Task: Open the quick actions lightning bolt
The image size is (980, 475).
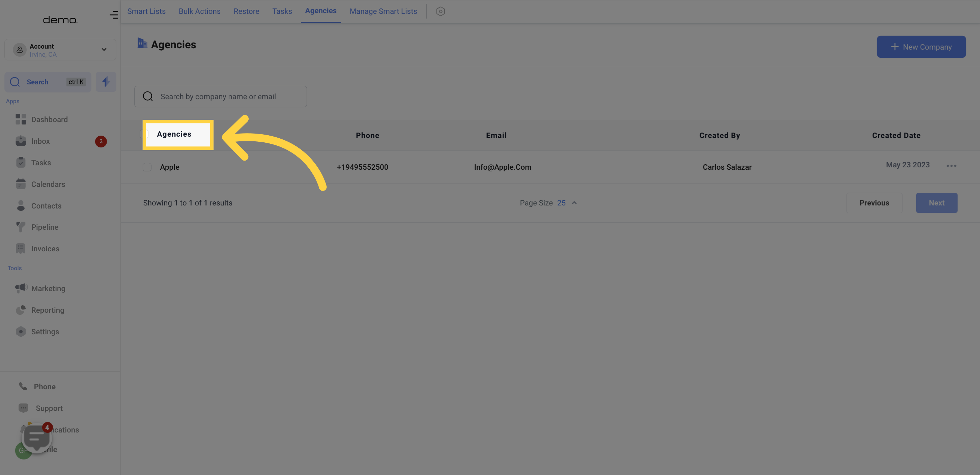Action: coord(106,82)
